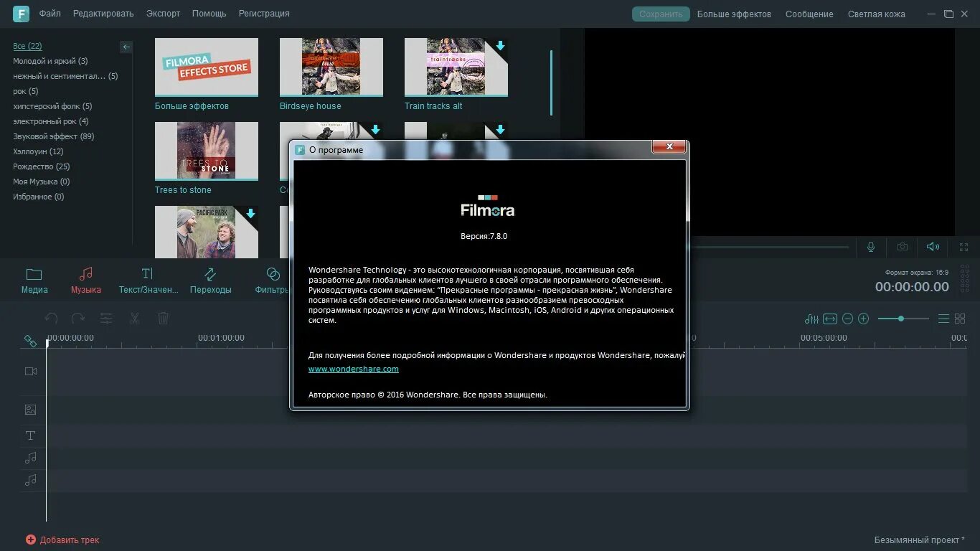Collapse the music category sidebar arrow
The image size is (980, 551).
(x=126, y=47)
